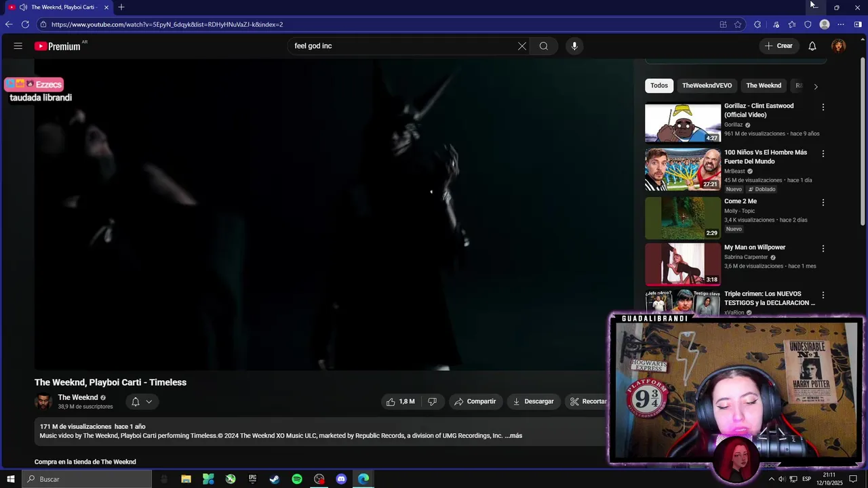
Task: Open Edge settings three-dot menu
Action: point(842,24)
